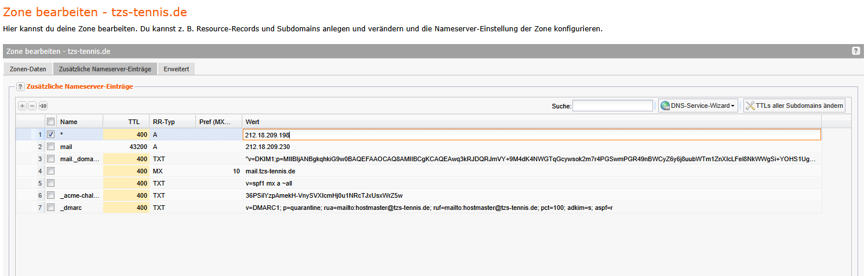Focus the Suche search field
The image size is (868, 276).
(612, 106)
